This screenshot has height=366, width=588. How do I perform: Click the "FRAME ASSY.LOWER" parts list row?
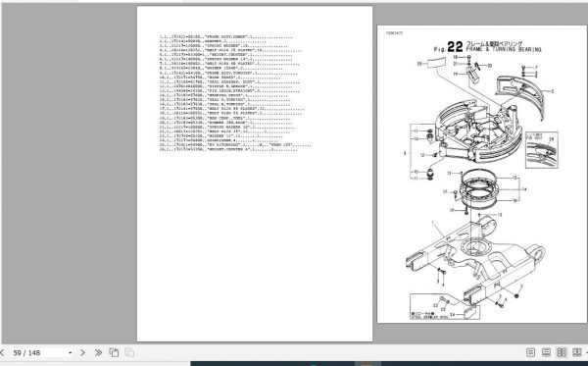[225, 36]
